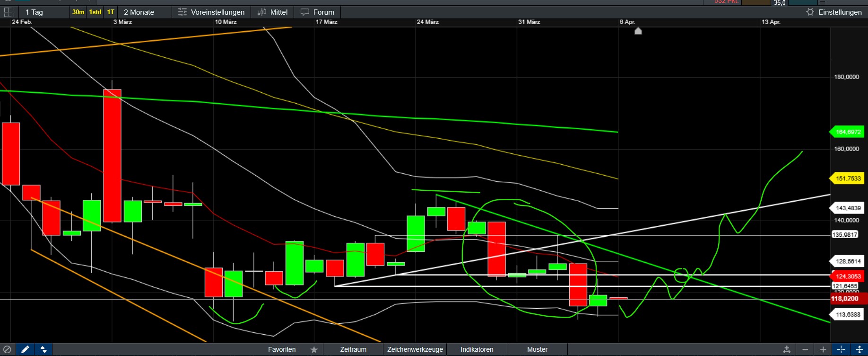This screenshot has height=356, width=868.
Task: Click the 113,6388 price label
Action: pyautogui.click(x=848, y=314)
